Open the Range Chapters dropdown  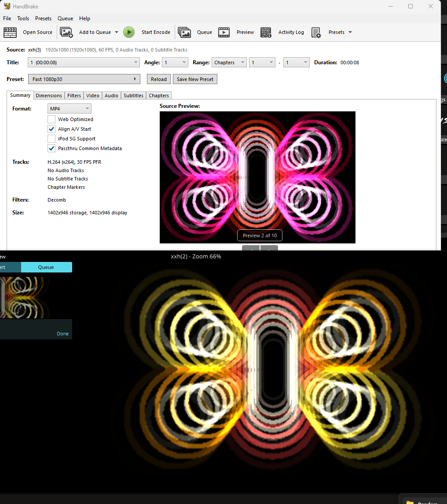click(229, 63)
